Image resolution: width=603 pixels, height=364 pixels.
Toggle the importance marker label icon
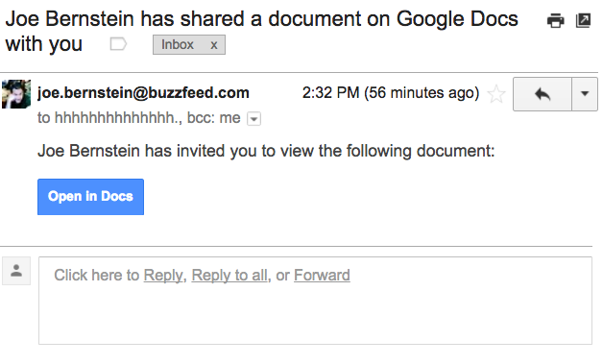118,44
